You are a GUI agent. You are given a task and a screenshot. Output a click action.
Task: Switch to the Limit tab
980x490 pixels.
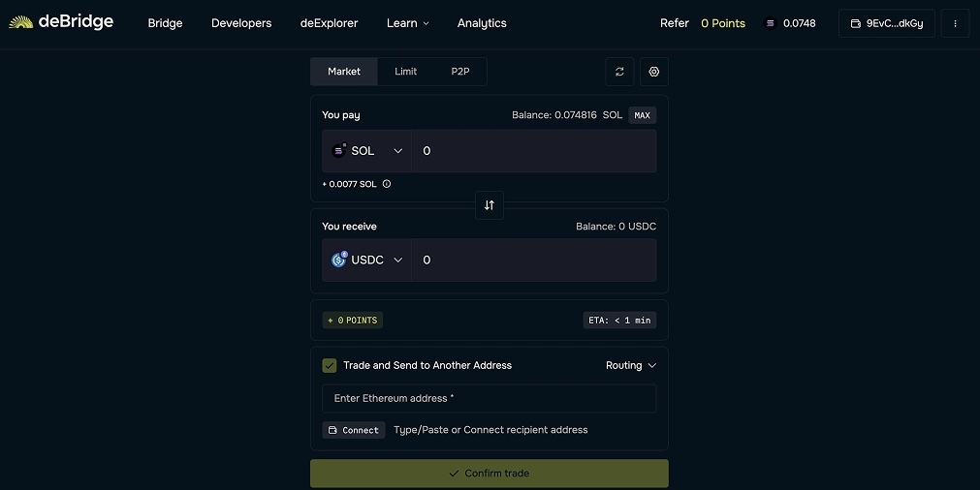coord(405,72)
